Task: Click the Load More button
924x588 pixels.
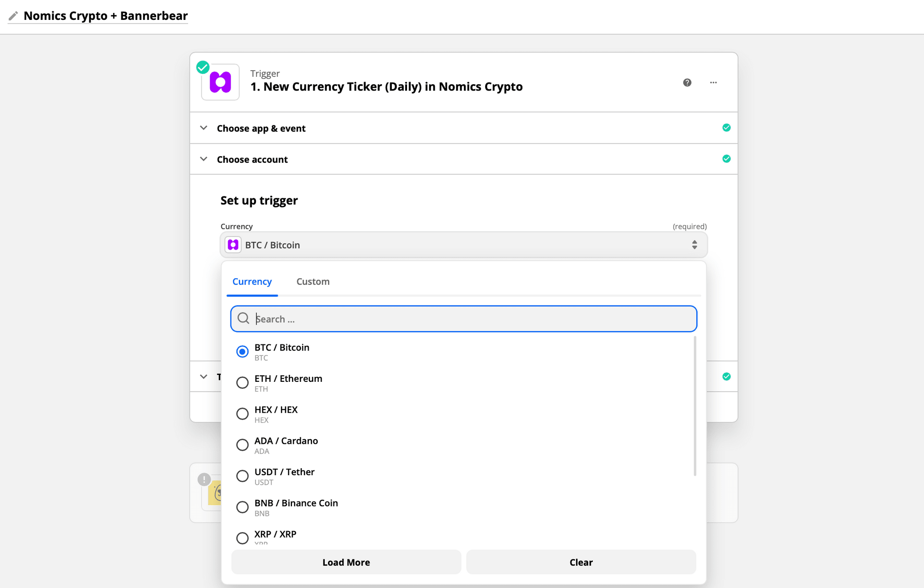Action: [346, 562]
